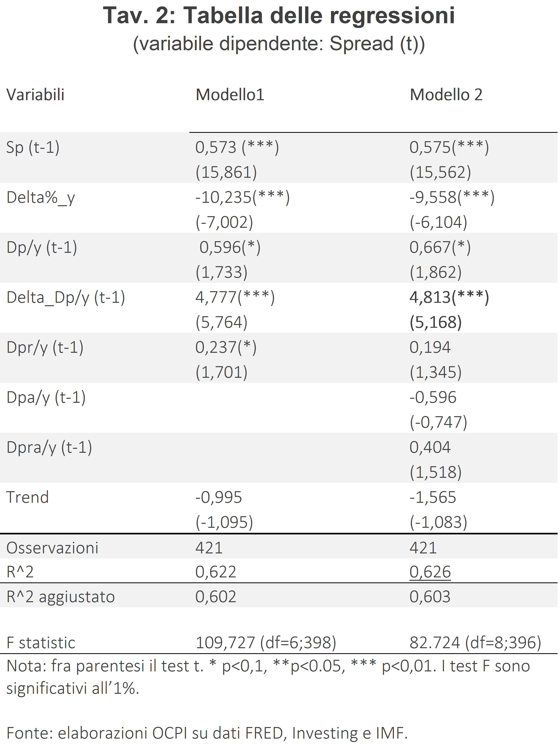560x744 pixels.
Task: Select the 'Delta_Dp/y (t-1)' row label
Action: click(x=66, y=297)
